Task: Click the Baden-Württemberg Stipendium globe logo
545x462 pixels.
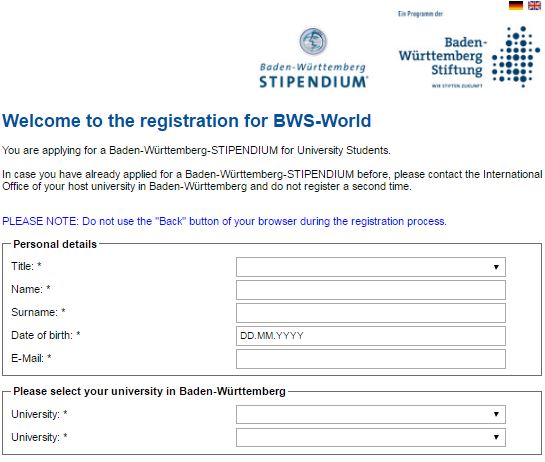Action: tap(313, 41)
